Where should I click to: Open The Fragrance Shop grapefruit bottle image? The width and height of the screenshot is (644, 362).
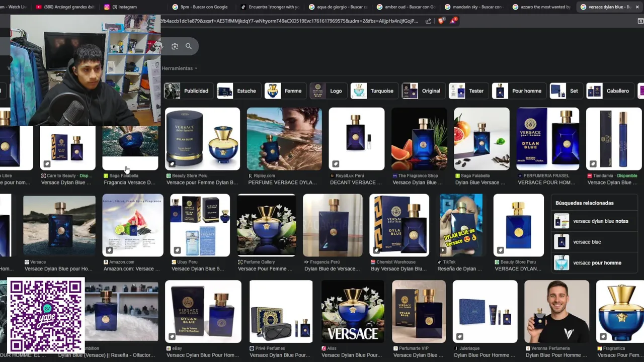419,139
